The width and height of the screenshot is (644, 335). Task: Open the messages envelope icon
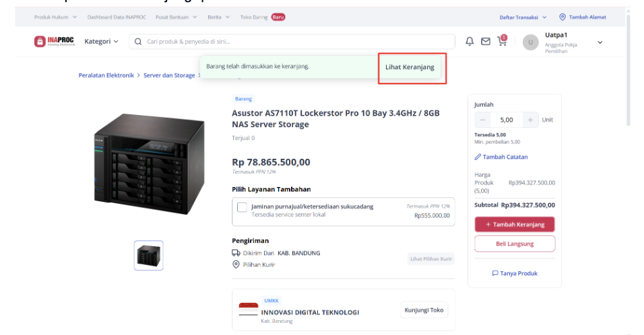[486, 42]
